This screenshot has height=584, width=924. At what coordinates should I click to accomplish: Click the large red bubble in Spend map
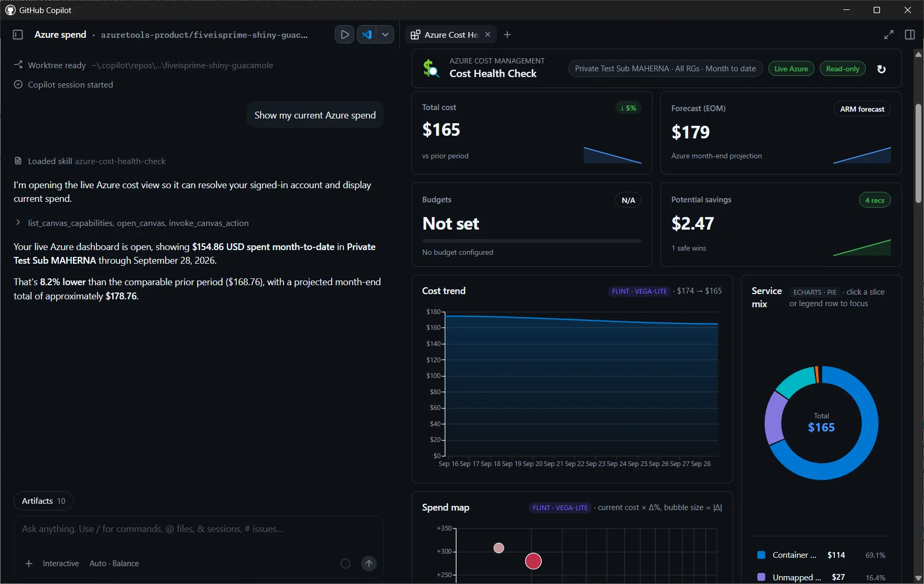533,561
